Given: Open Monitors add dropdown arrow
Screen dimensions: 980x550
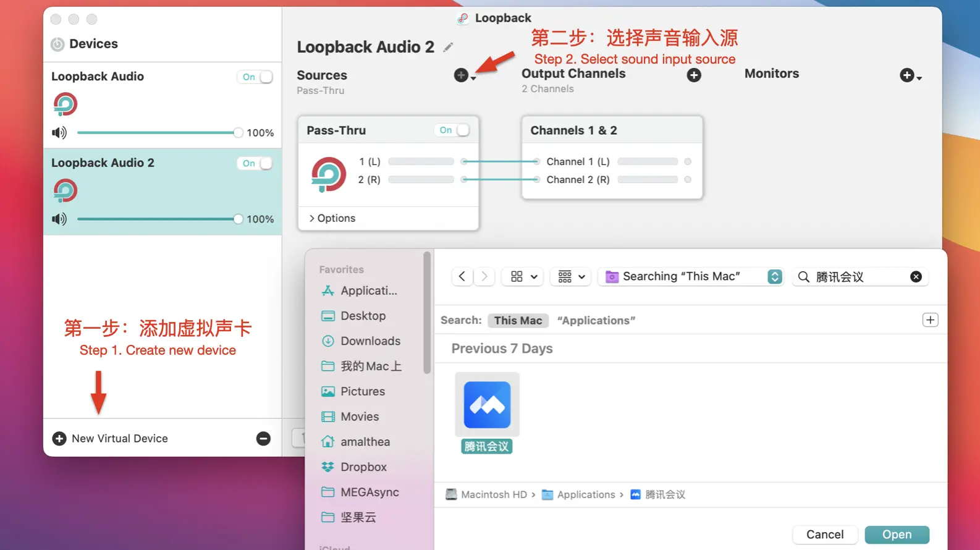Looking at the screenshot, I should 919,78.
